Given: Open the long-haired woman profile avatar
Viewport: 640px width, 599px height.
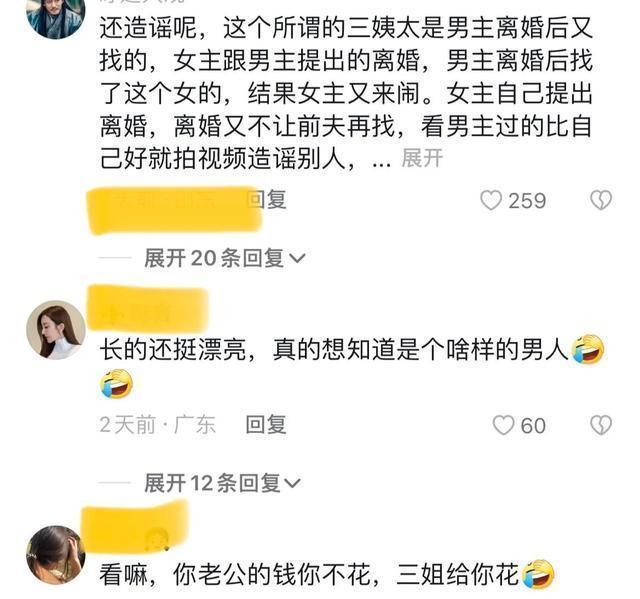Looking at the screenshot, I should [x=56, y=330].
